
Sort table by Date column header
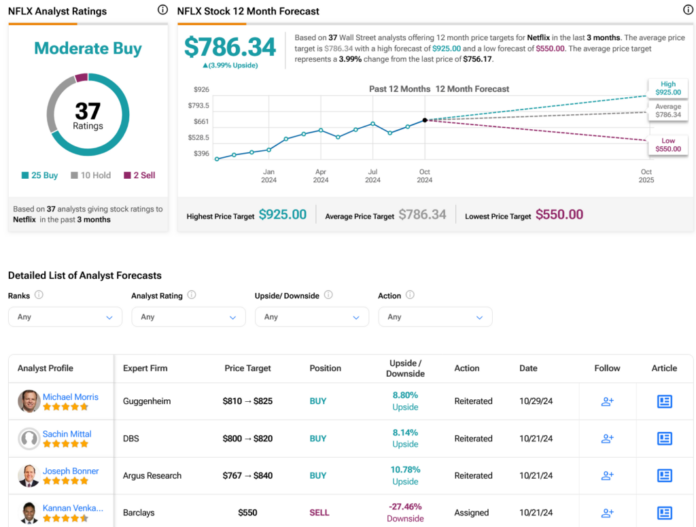coord(528,368)
